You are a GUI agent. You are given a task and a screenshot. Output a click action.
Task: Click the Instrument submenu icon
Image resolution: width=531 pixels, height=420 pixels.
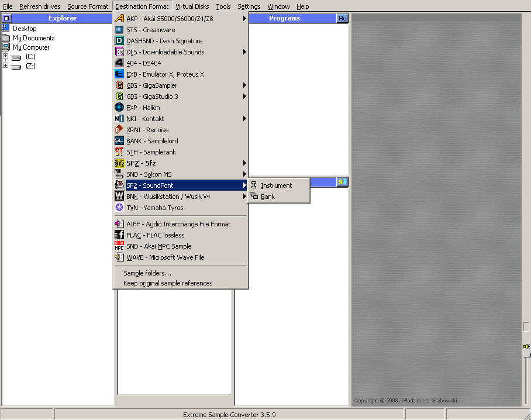point(254,185)
